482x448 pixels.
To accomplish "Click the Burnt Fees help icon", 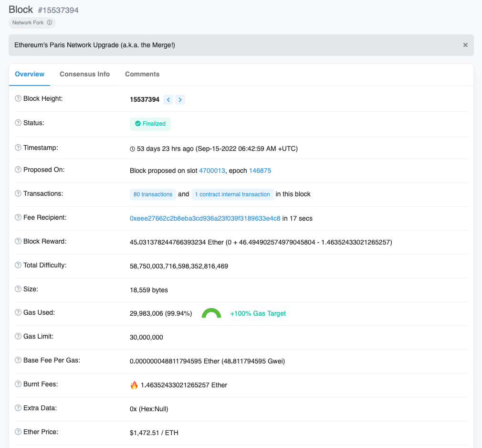I will tap(18, 384).
